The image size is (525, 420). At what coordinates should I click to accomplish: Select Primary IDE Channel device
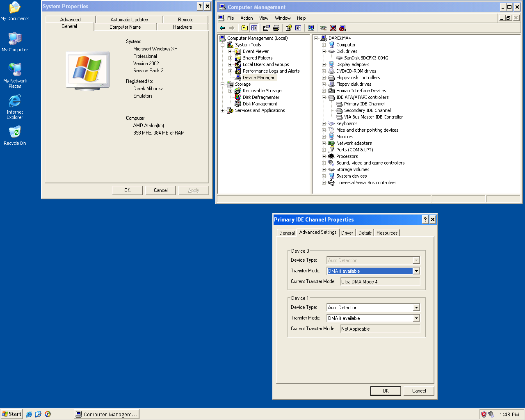364,104
